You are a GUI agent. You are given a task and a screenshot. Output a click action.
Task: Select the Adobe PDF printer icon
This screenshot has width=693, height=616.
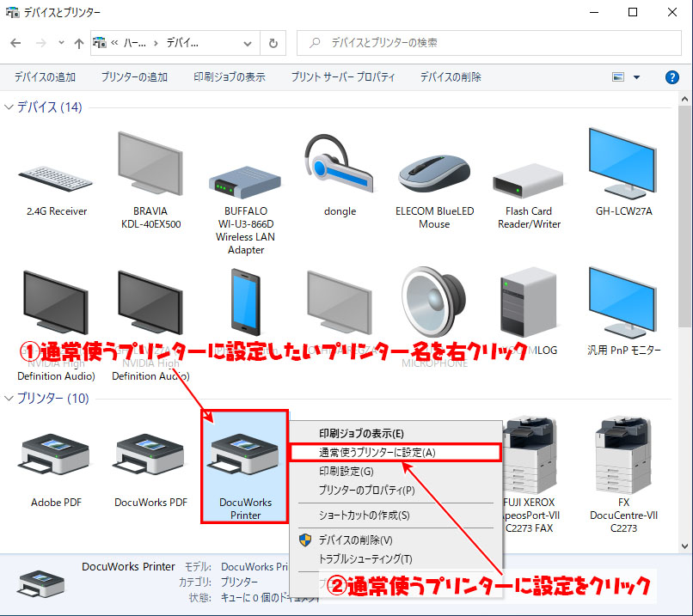[x=54, y=454]
